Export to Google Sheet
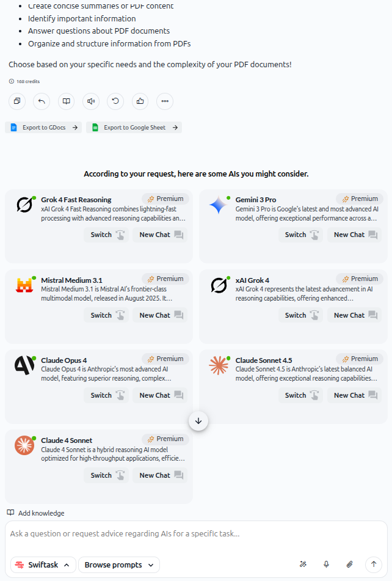 [x=134, y=128]
